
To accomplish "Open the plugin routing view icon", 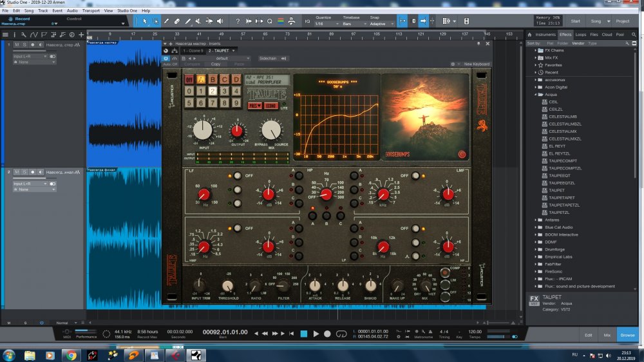I will pos(175,50).
